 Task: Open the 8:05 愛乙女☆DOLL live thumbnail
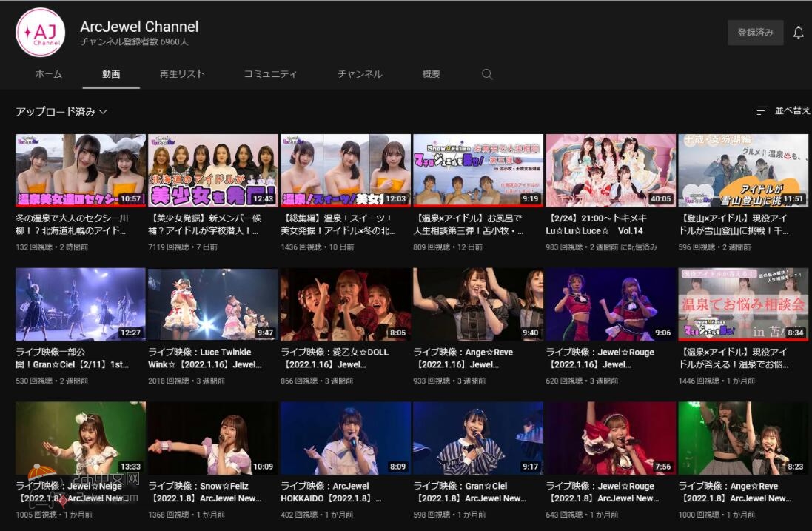coord(346,304)
